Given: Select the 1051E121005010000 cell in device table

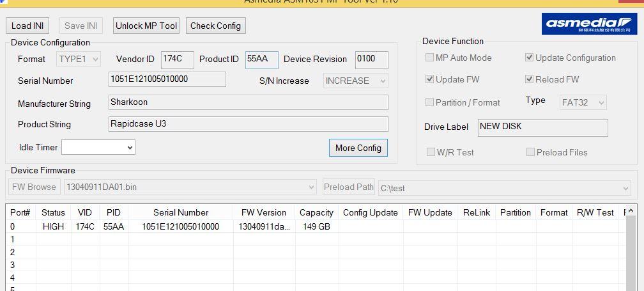Looking at the screenshot, I should point(181,226).
